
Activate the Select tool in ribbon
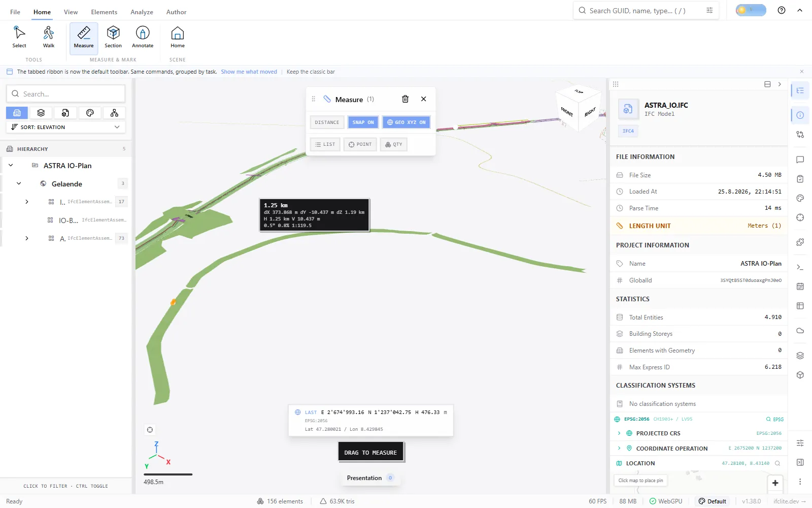[x=19, y=37]
